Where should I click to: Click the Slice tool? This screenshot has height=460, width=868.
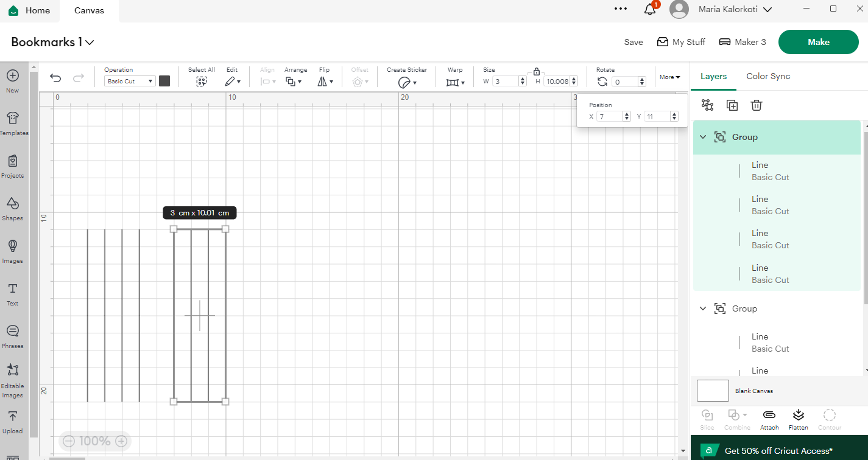[707, 419]
